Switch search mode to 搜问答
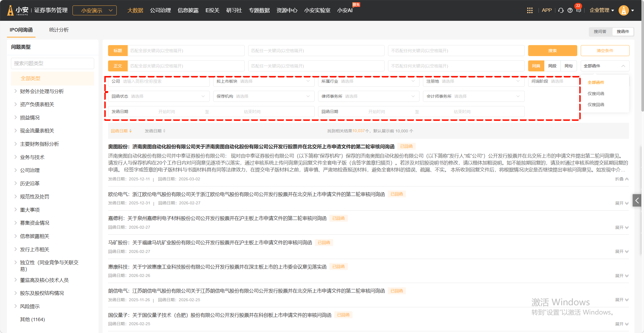This screenshot has height=333, width=644. click(600, 32)
